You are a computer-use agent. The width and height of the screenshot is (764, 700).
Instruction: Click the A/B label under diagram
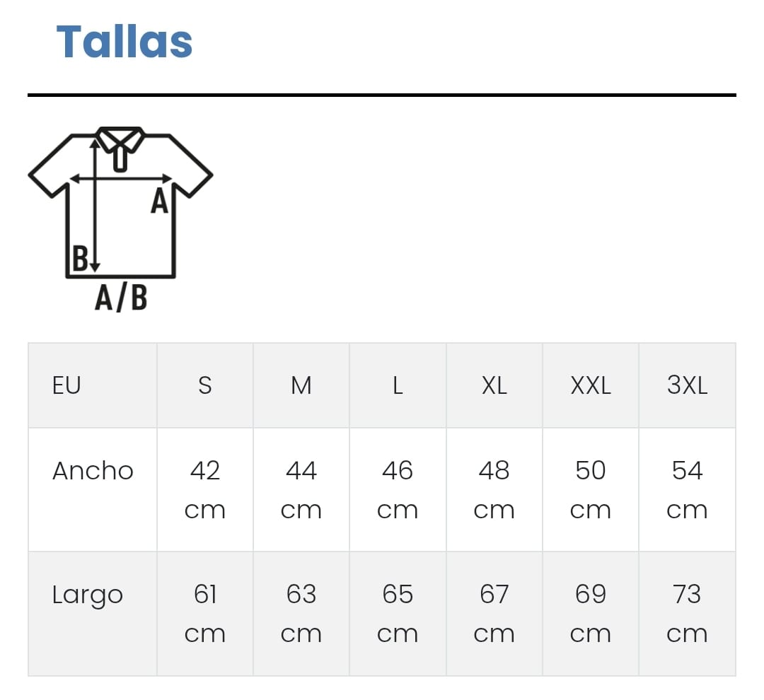[121, 298]
